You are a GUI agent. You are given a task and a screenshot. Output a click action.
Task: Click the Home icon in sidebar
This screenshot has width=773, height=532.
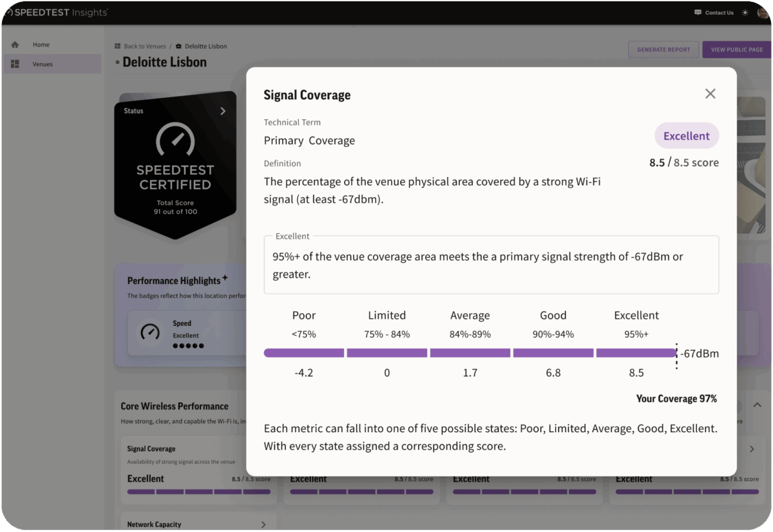tap(15, 45)
